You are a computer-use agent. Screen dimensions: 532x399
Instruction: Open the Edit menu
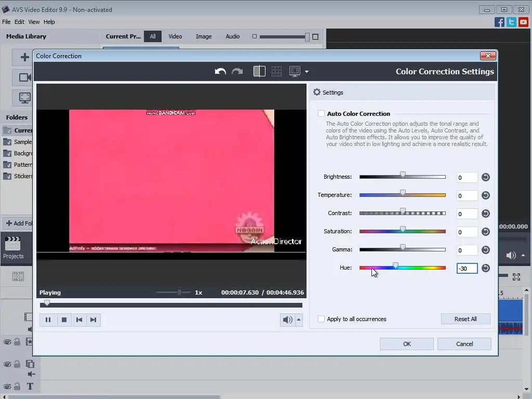point(19,22)
